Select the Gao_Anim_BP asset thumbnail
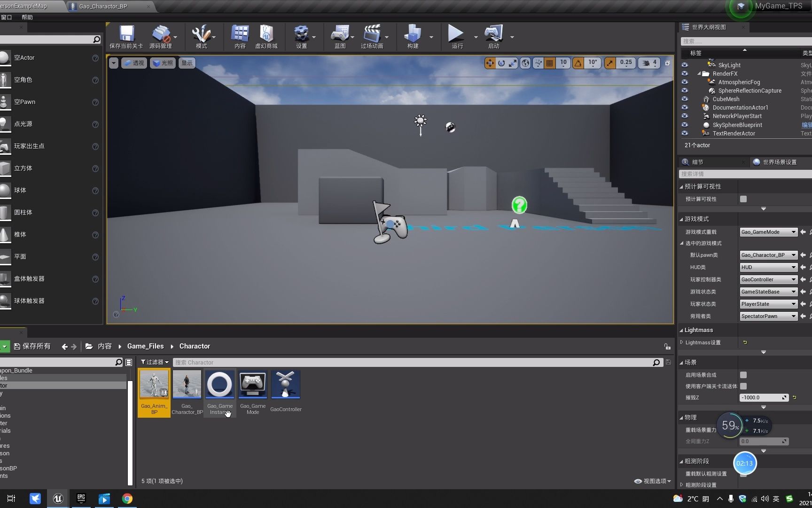 coord(154,384)
